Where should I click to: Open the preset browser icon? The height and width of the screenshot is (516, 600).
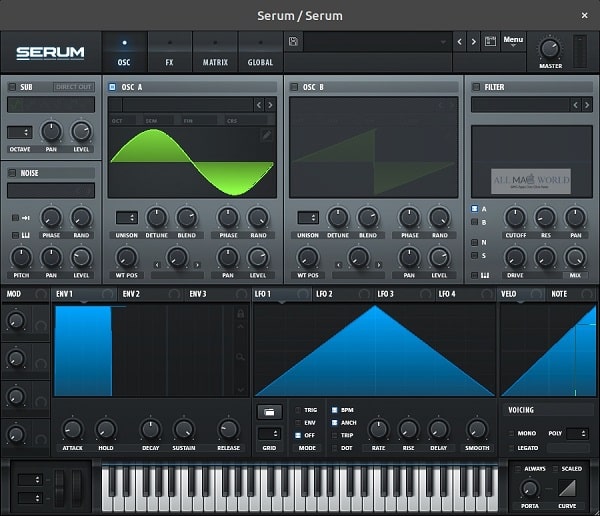click(x=490, y=41)
